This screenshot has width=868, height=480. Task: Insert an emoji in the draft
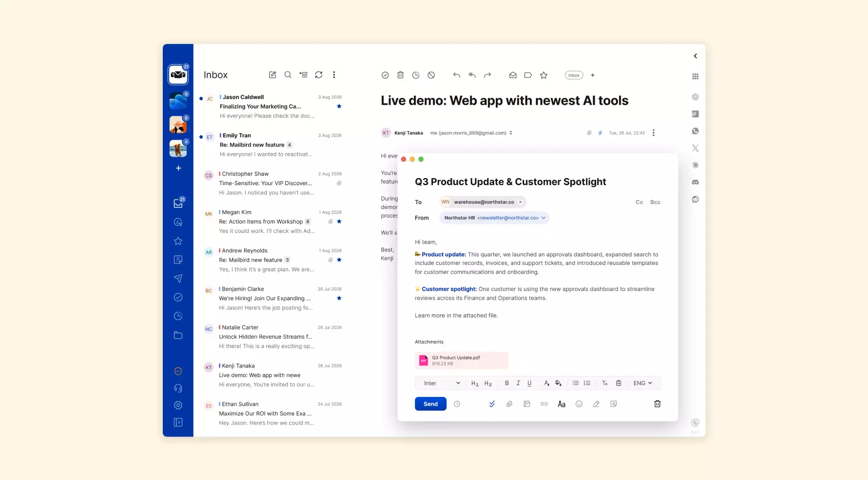(x=579, y=404)
